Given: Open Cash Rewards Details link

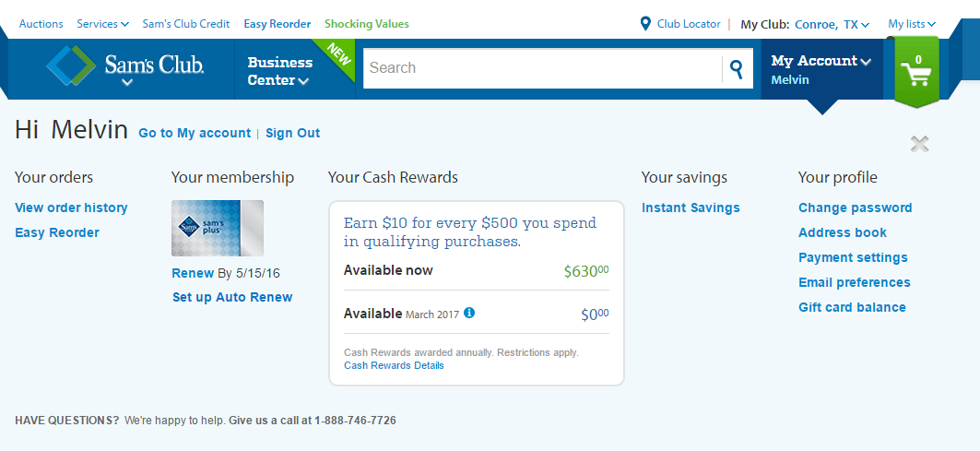Looking at the screenshot, I should [394, 365].
